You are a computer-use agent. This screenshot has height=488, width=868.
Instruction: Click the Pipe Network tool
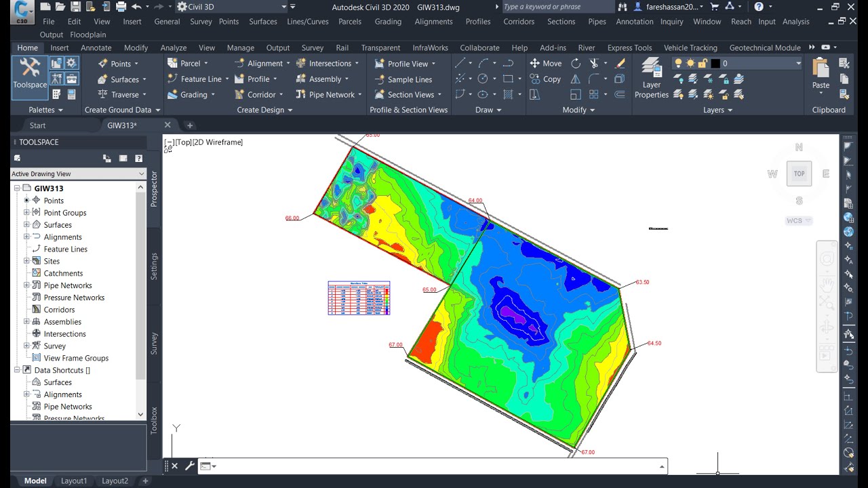[x=328, y=95]
